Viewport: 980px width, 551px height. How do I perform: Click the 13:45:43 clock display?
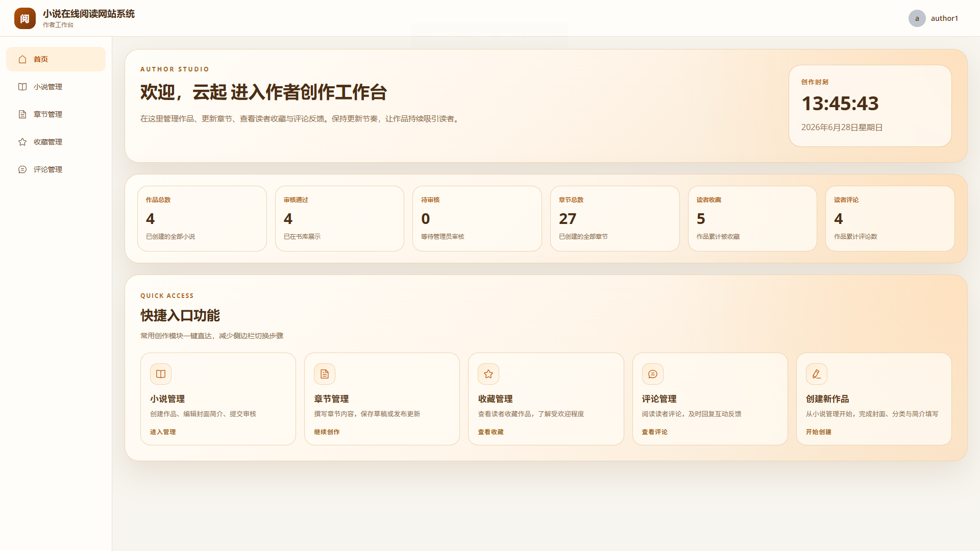(840, 104)
